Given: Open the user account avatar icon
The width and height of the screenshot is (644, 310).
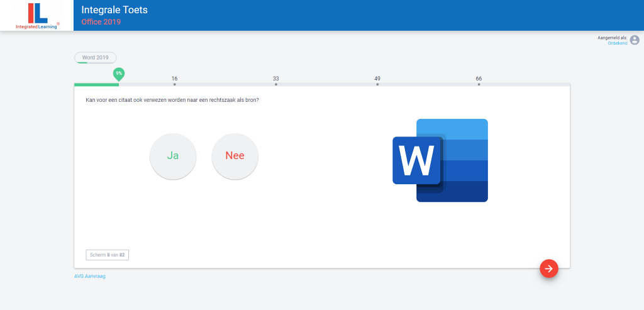Looking at the screenshot, I should [635, 40].
